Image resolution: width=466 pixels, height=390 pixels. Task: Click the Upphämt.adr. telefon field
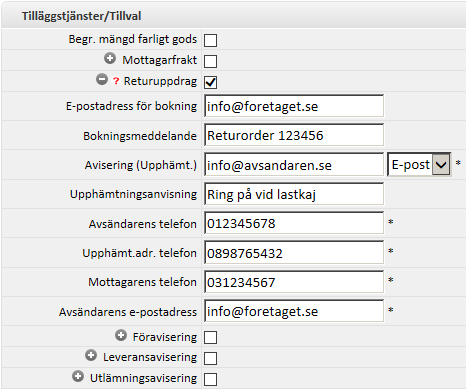[294, 253]
